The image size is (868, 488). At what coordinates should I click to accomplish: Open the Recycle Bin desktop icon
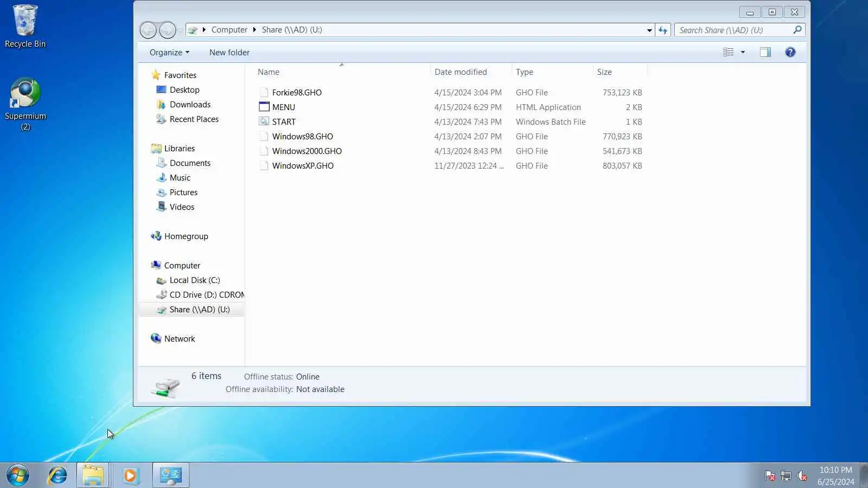(x=25, y=26)
